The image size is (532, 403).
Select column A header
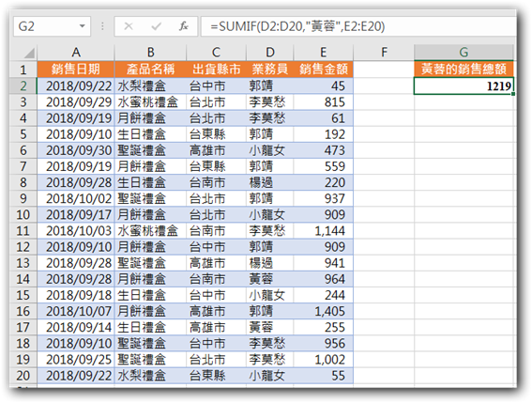coord(76,53)
